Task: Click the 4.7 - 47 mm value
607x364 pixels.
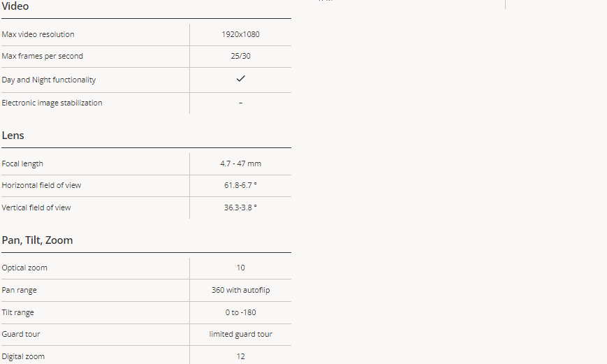Action: pos(240,163)
